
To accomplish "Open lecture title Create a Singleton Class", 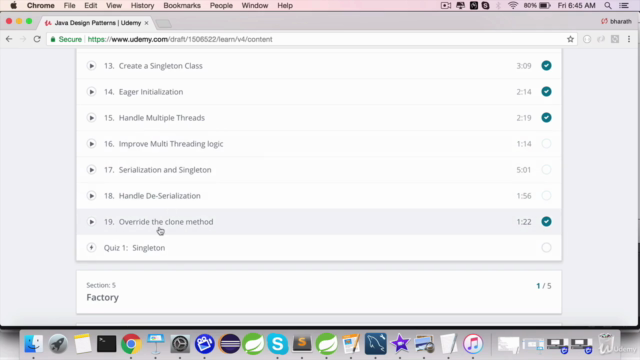I will pos(160,66).
